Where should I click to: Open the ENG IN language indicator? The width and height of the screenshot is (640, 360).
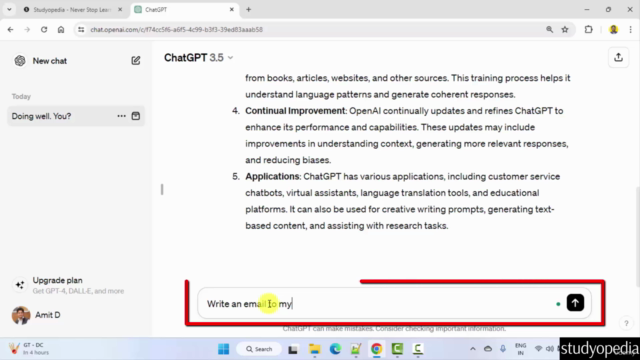point(520,349)
